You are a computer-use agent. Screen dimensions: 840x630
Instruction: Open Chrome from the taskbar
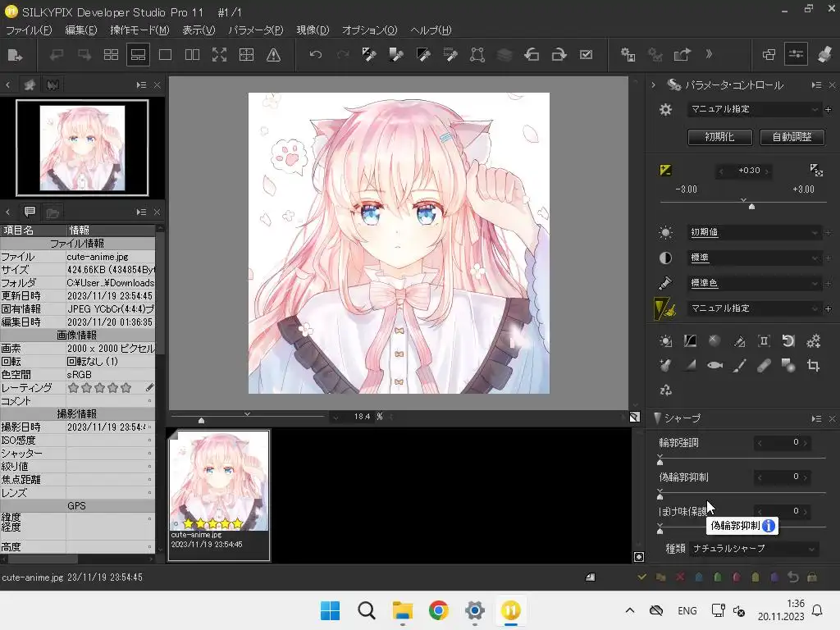click(x=438, y=610)
